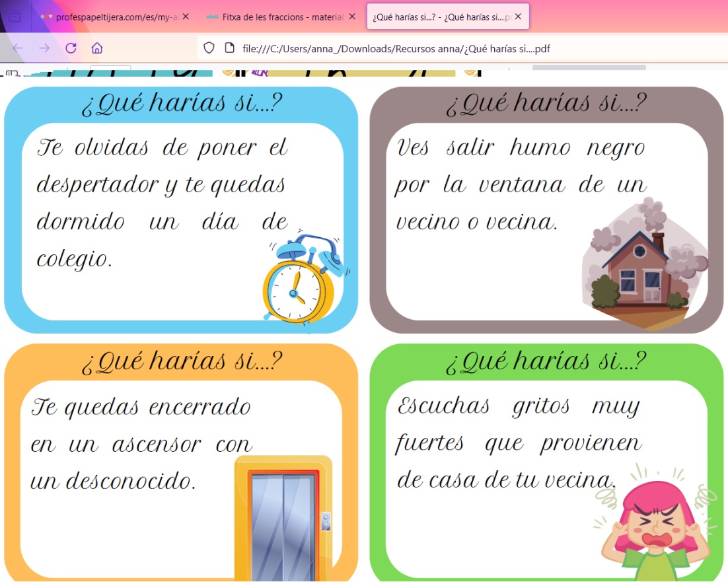
Task: Navigate forward using the forward arrow
Action: [x=46, y=48]
